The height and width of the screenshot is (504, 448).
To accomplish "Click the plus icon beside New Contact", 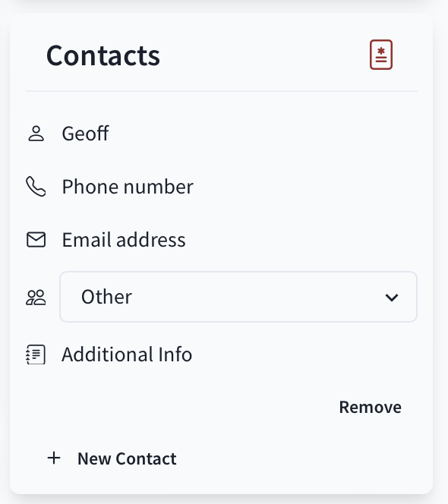I will coord(54,458).
